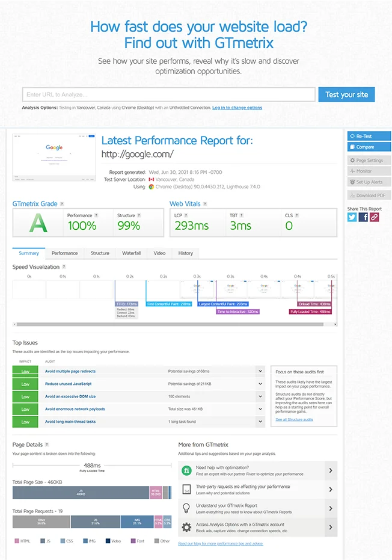Viewport: 392px width, 560px height.
Task: Open the Structure tab
Action: (100, 253)
